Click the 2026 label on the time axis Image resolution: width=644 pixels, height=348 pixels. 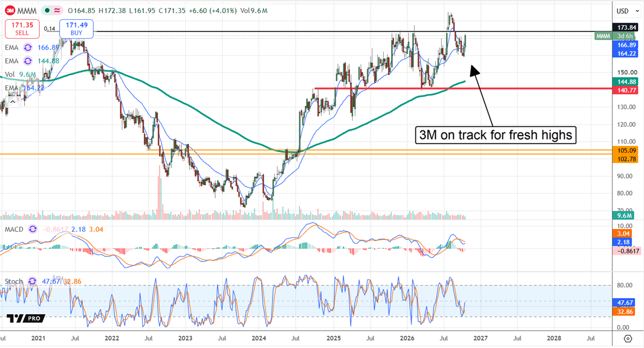(406, 339)
